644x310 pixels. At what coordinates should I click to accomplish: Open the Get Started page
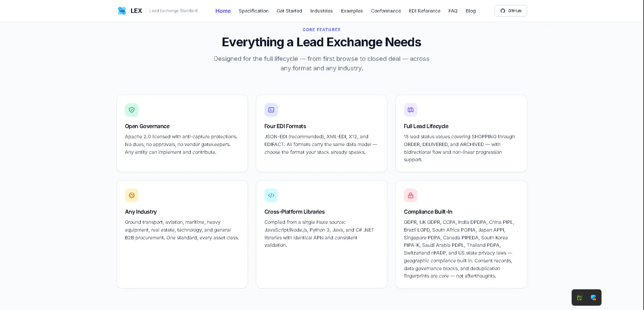[289, 11]
